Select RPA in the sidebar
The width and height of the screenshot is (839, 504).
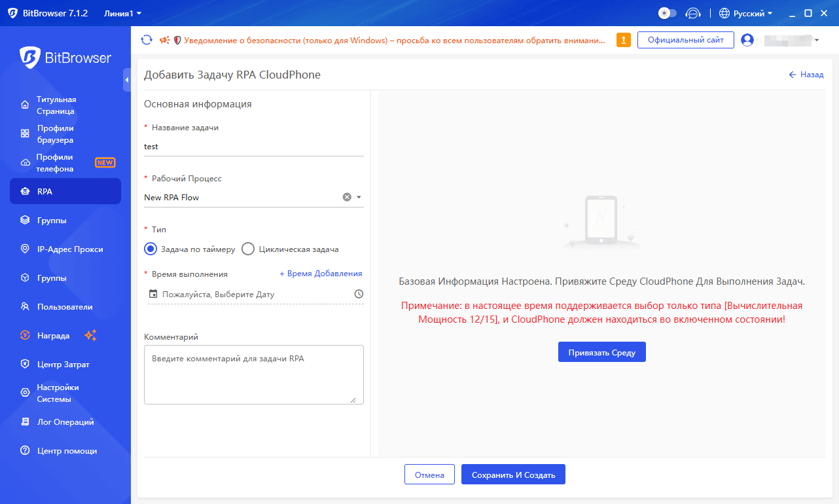coord(65,192)
